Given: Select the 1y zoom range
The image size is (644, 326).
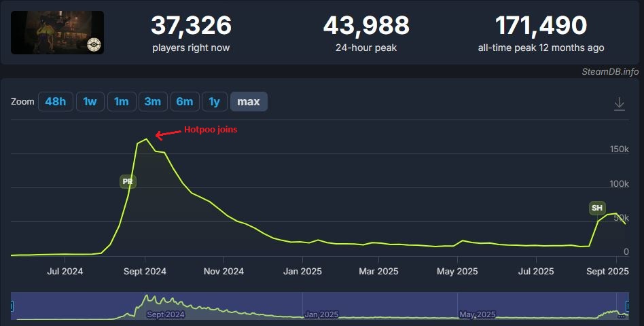Looking at the screenshot, I should [x=215, y=101].
